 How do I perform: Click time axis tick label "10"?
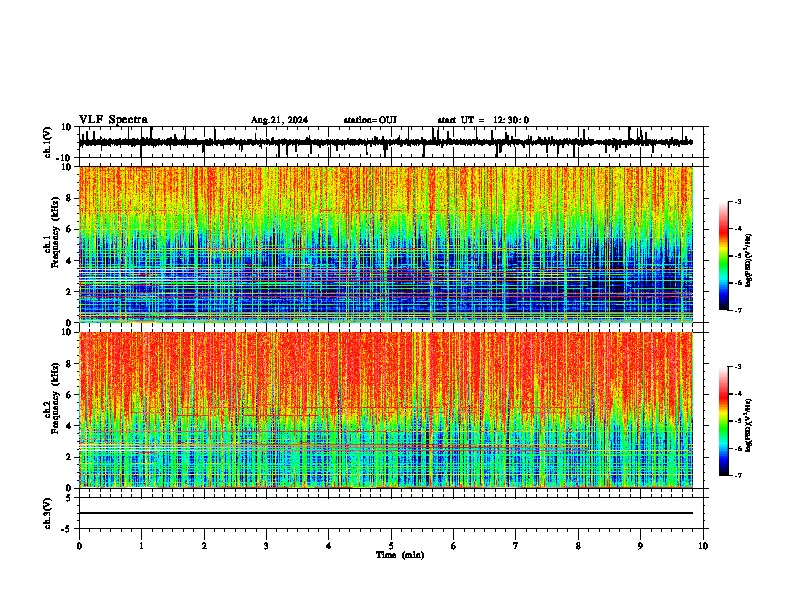(703, 546)
